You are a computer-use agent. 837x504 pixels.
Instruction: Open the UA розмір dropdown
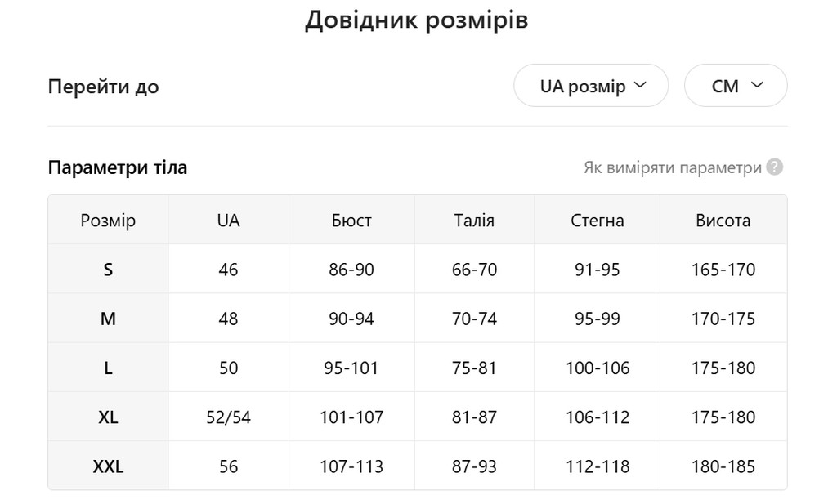[x=591, y=85]
